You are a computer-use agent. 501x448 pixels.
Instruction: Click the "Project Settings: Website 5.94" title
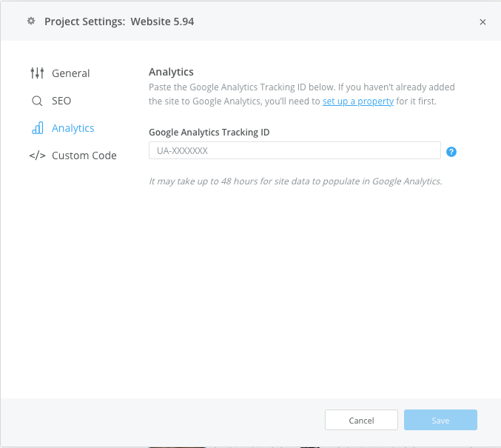pos(119,21)
